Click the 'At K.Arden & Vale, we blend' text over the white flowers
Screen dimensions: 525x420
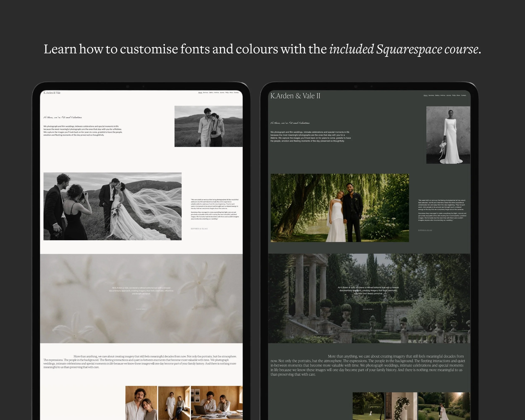(141, 291)
